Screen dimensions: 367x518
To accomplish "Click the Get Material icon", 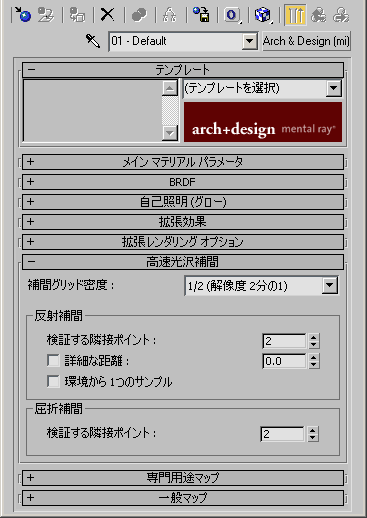I will coord(23,15).
